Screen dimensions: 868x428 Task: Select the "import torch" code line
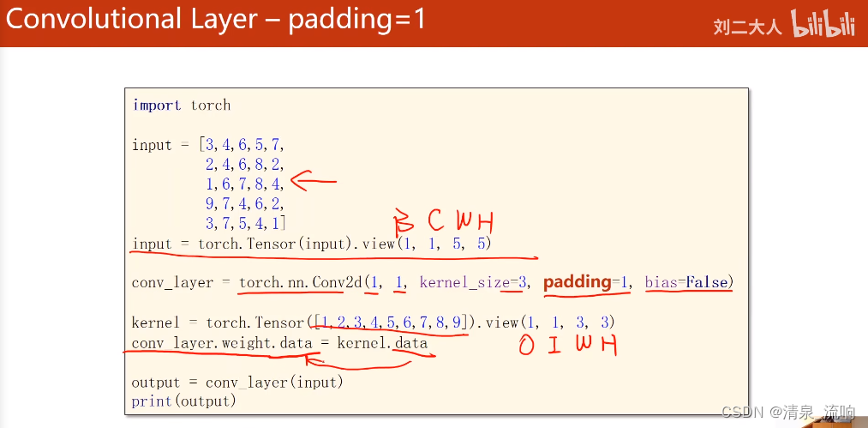point(182,105)
